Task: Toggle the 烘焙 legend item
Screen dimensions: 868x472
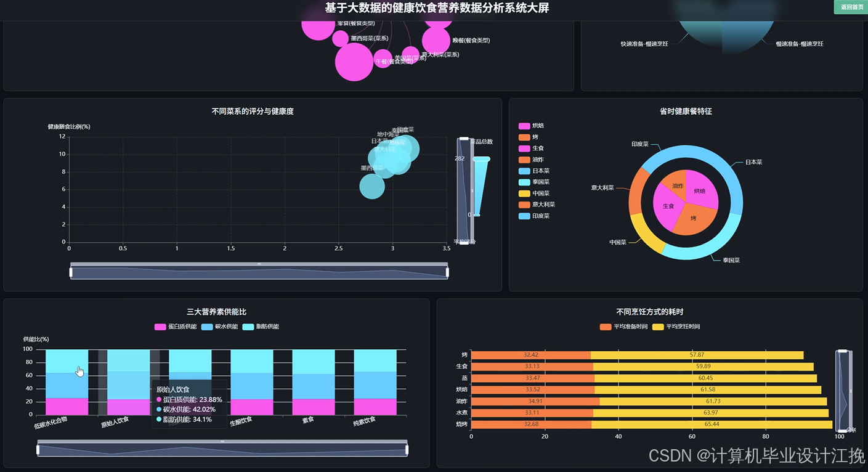Action: 532,126
